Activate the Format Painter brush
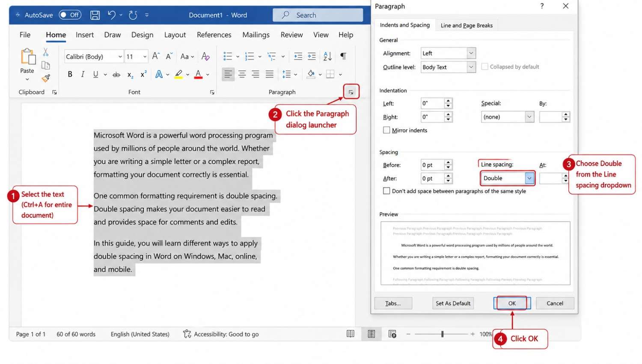The width and height of the screenshot is (642, 364). (x=45, y=78)
